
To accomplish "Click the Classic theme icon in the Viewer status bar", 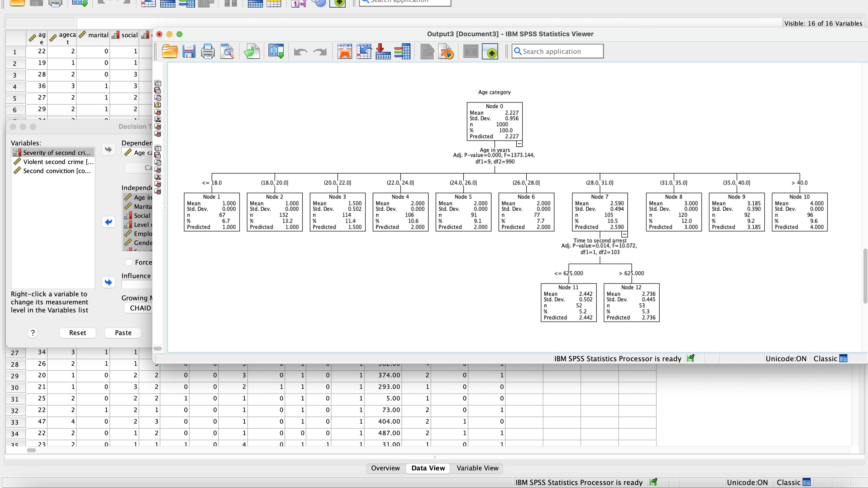I will (843, 358).
